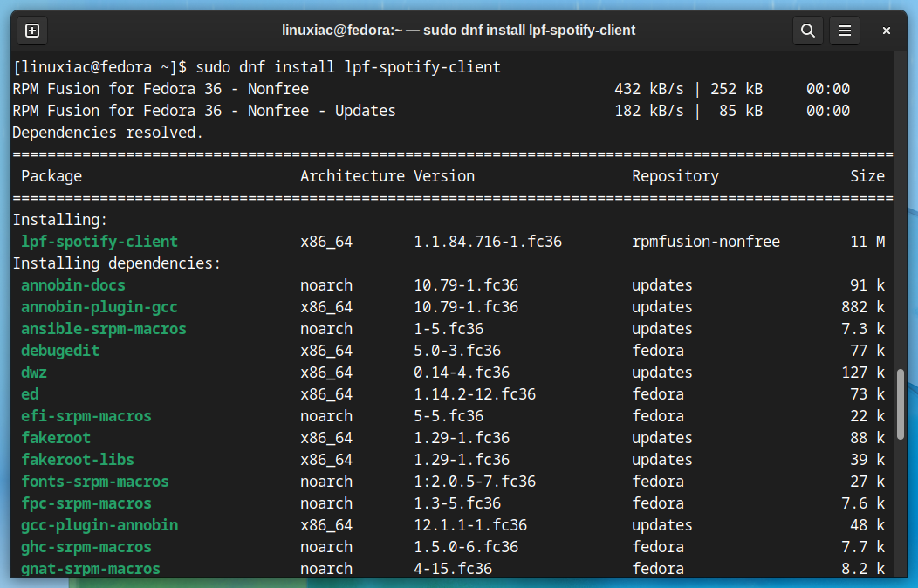Close the terminal window

tap(887, 31)
